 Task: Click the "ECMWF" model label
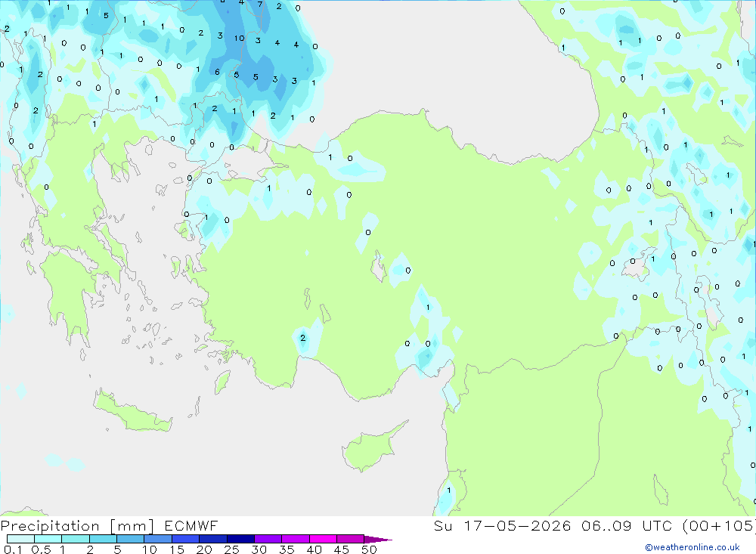[191, 525]
